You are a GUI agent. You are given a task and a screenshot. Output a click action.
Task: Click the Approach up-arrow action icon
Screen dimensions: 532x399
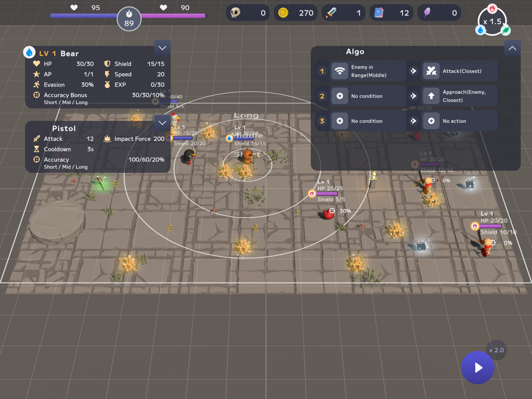pos(431,96)
